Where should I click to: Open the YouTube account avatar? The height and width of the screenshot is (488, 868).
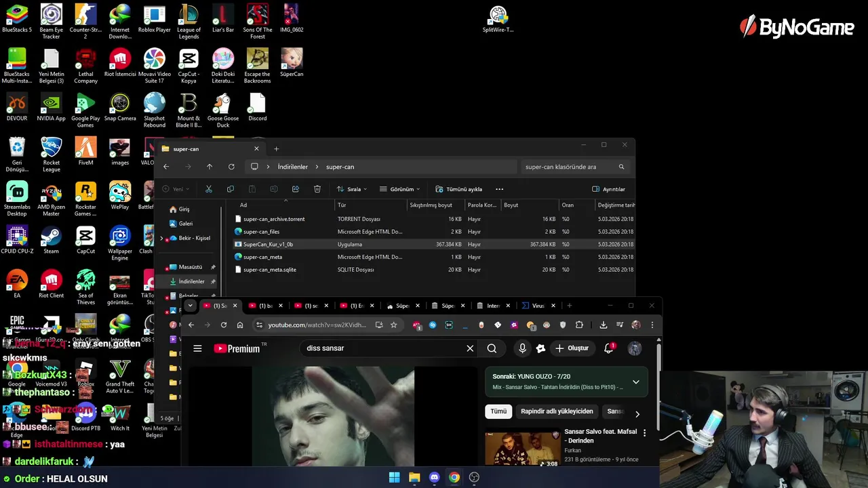tap(635, 348)
